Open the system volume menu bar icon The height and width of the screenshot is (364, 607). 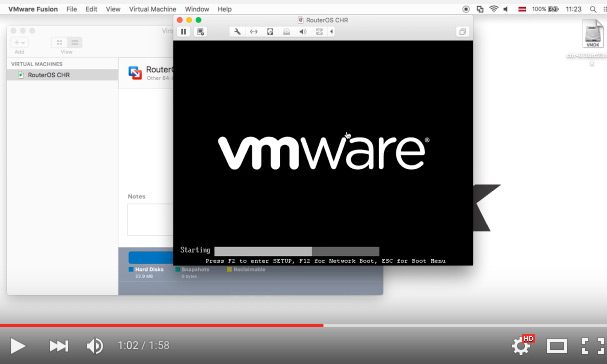click(506, 9)
